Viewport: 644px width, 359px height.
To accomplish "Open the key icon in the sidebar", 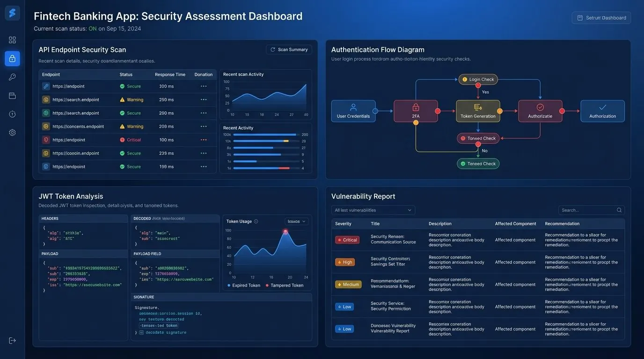I will pyautogui.click(x=12, y=77).
